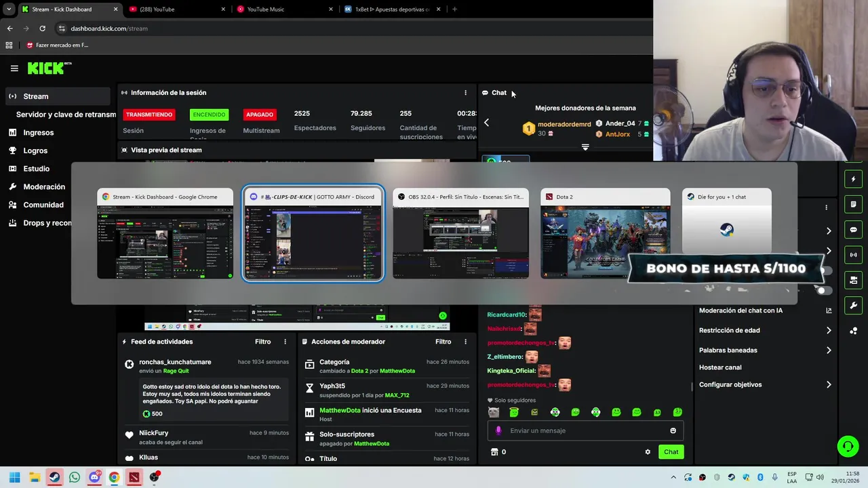Expand Palabras baneadas settings
This screenshot has width=868, height=488.
(x=766, y=350)
